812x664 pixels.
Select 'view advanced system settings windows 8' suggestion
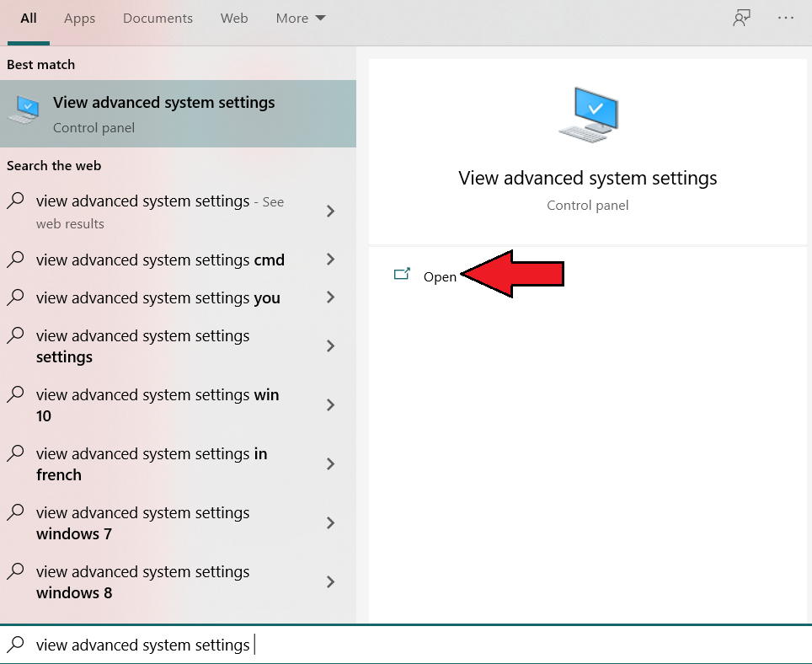(178, 582)
